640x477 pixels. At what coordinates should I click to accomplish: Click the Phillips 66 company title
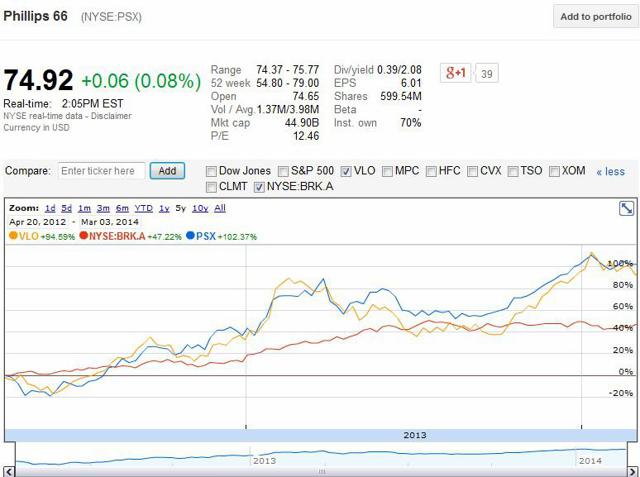(35, 16)
